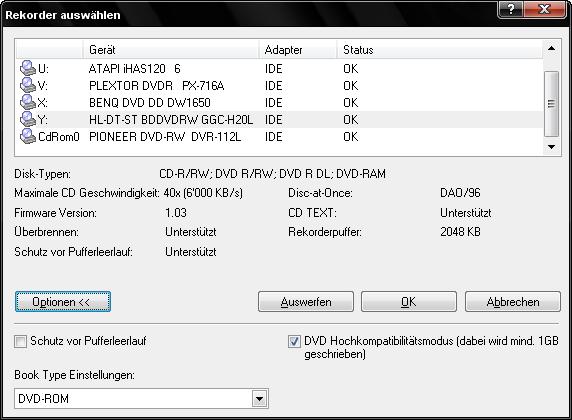Select the HL-DT-ST BDDVDRW GGC-H20L row
The width and height of the screenshot is (572, 420).
pyautogui.click(x=279, y=119)
